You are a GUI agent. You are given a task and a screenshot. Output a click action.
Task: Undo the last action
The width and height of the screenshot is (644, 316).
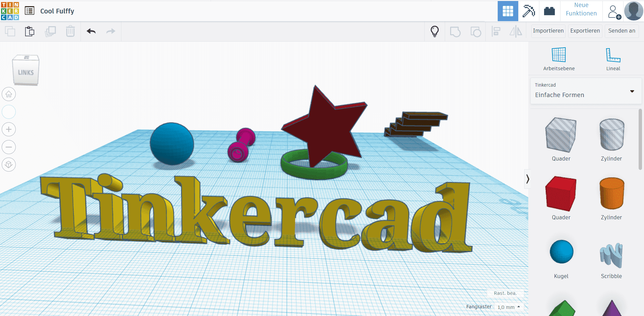[x=91, y=31]
